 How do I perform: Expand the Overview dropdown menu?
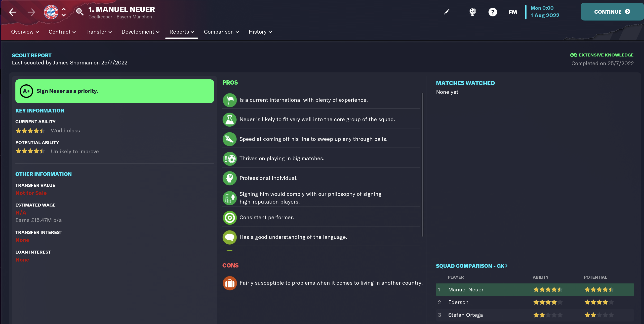point(25,32)
